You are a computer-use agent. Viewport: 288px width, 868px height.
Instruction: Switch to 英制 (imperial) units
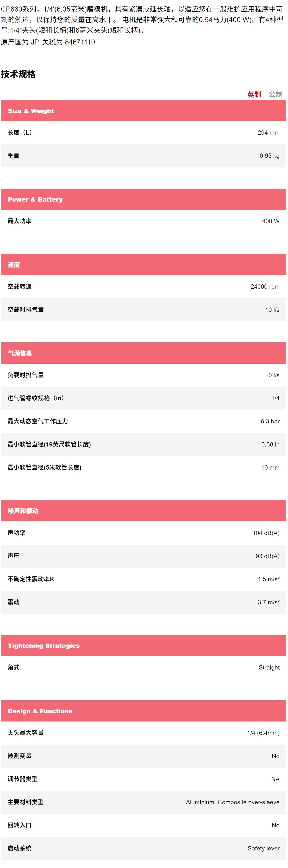pos(254,94)
